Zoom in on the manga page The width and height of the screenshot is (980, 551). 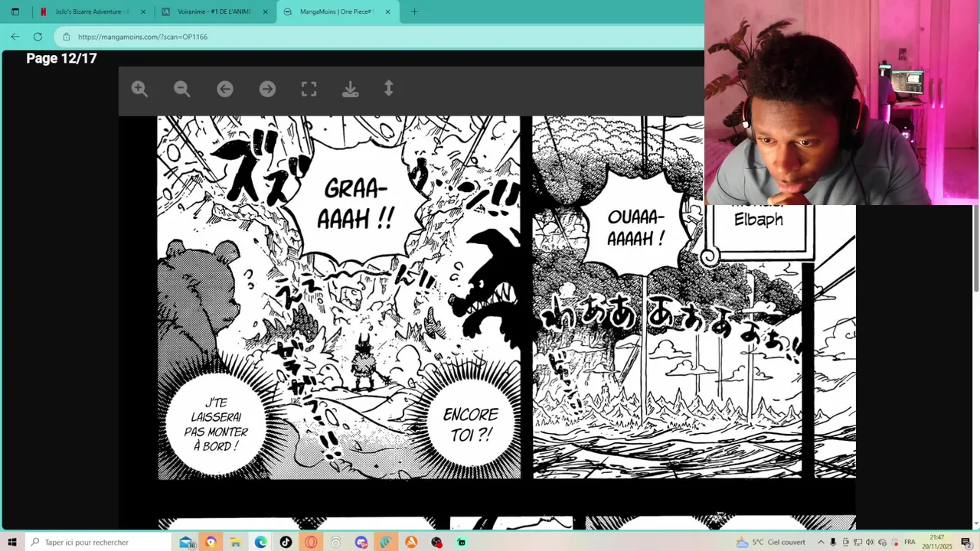pos(139,89)
